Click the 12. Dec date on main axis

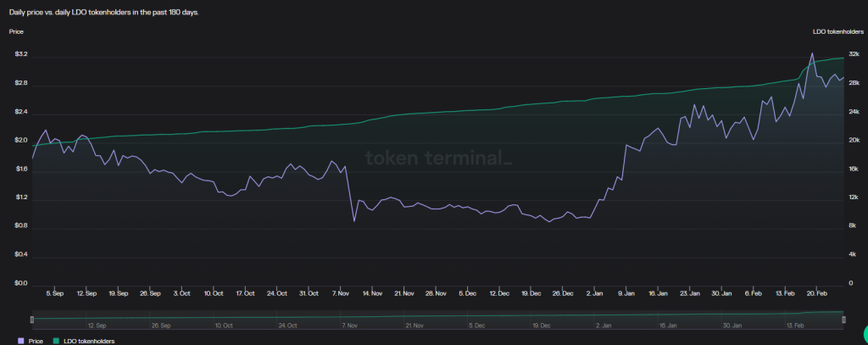pos(499,293)
